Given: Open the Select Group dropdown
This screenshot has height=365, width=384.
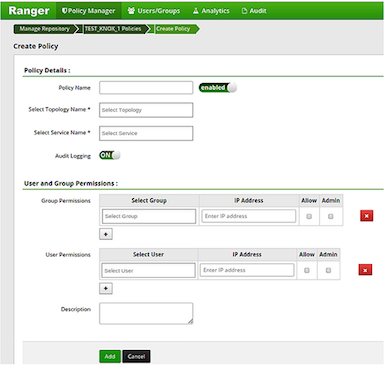Looking at the screenshot, I should click(x=149, y=216).
